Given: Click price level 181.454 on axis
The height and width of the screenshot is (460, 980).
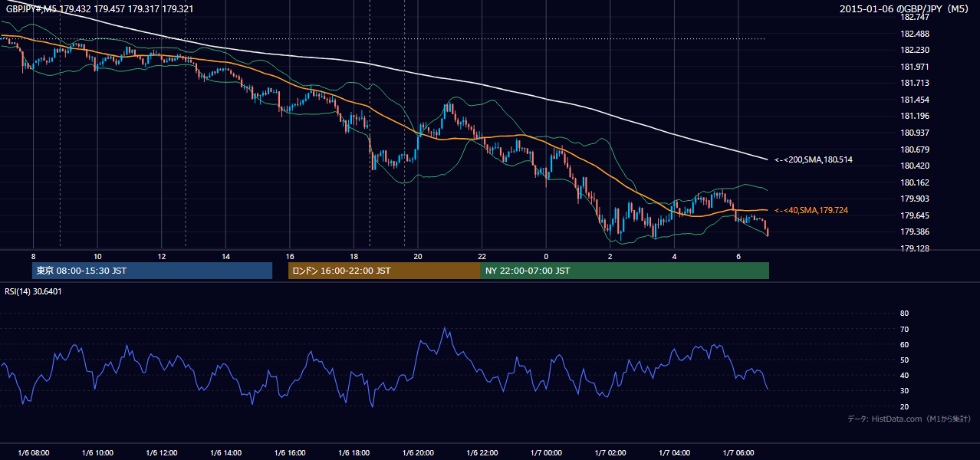Looking at the screenshot, I should click(914, 100).
